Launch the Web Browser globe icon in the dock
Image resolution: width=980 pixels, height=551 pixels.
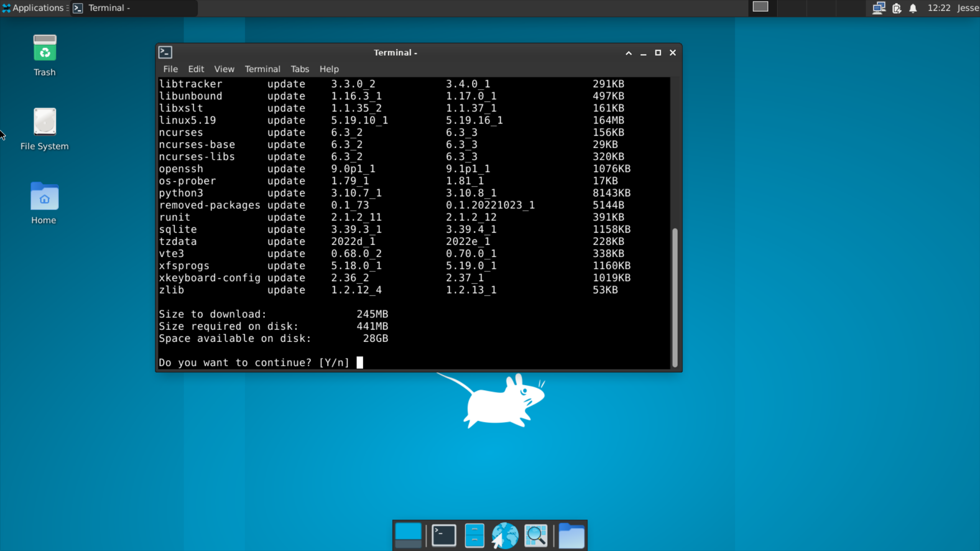[505, 536]
